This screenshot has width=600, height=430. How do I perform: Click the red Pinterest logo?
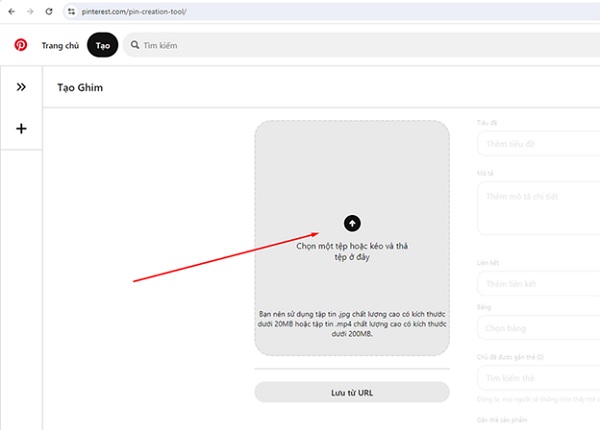pos(20,45)
